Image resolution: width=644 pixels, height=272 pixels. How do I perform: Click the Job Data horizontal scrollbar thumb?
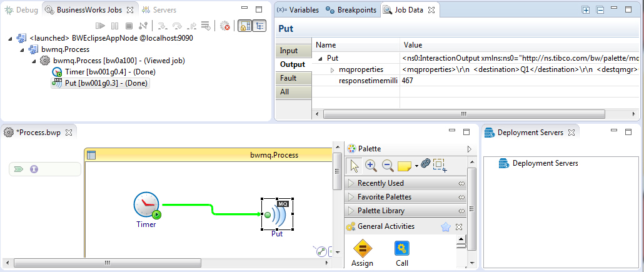(464, 114)
